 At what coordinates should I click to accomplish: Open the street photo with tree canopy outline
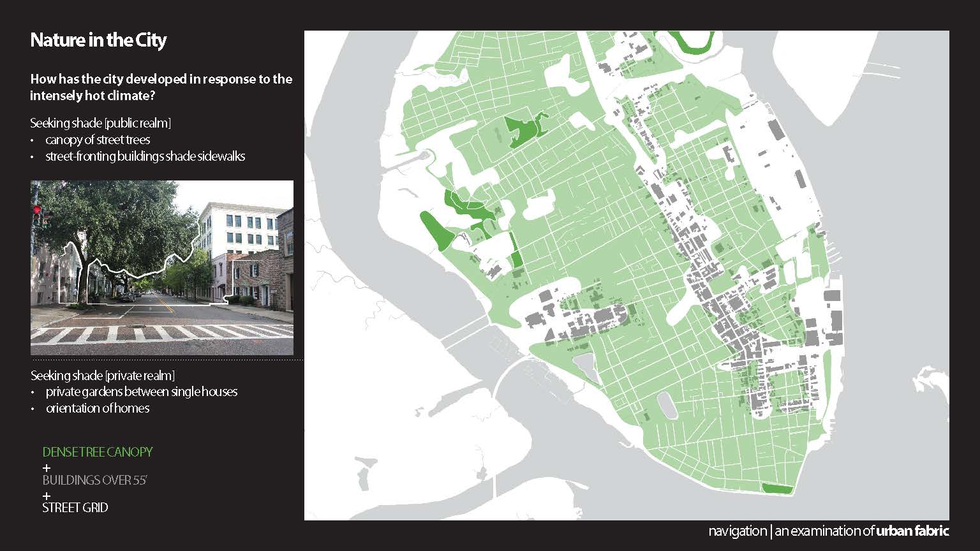pos(162,268)
